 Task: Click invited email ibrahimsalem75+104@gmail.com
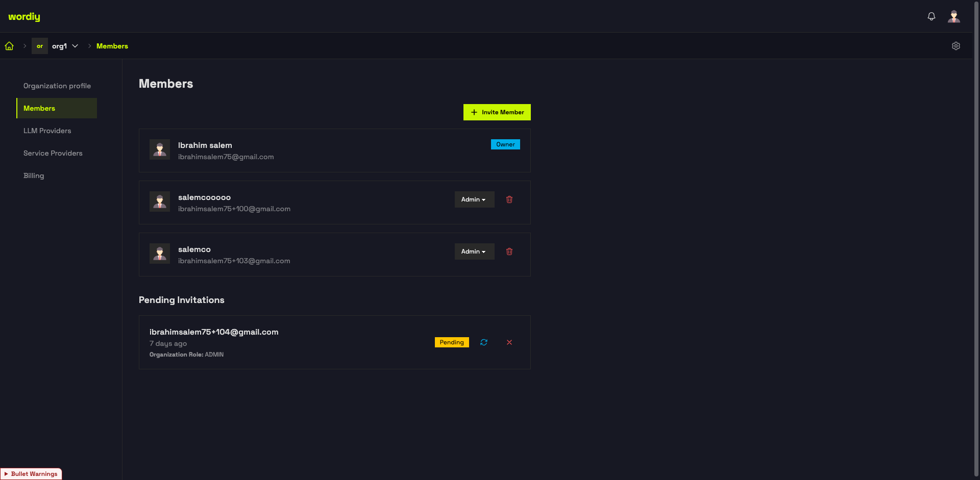point(214,332)
